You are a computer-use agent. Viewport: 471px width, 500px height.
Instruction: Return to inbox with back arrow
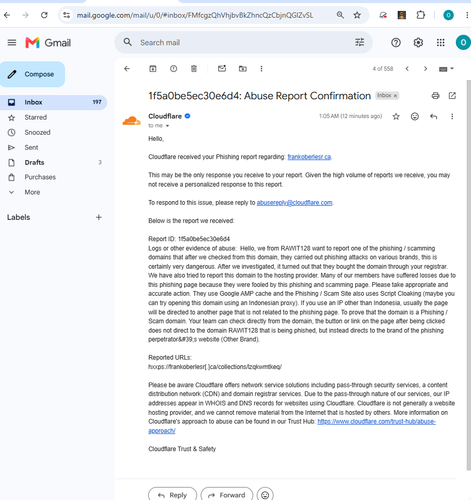[x=127, y=69]
